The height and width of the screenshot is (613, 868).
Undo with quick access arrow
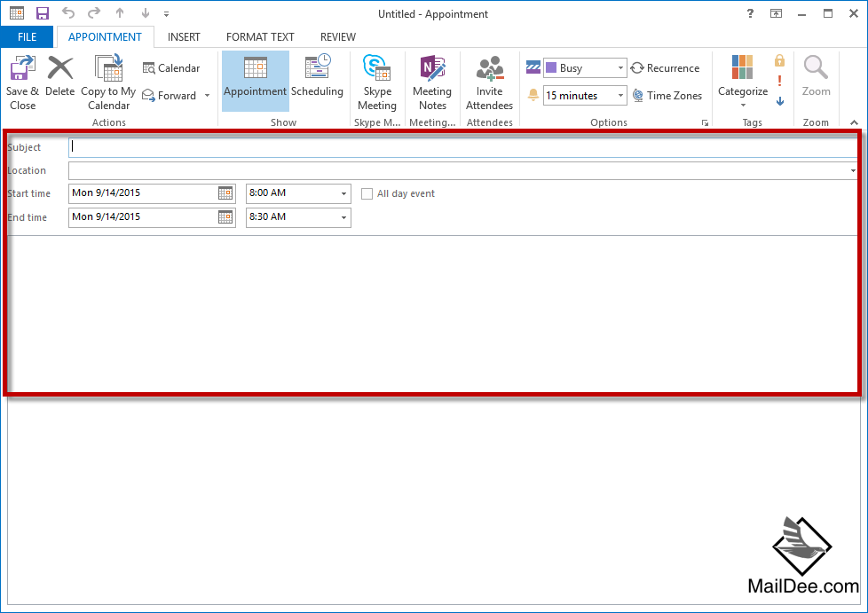68,12
